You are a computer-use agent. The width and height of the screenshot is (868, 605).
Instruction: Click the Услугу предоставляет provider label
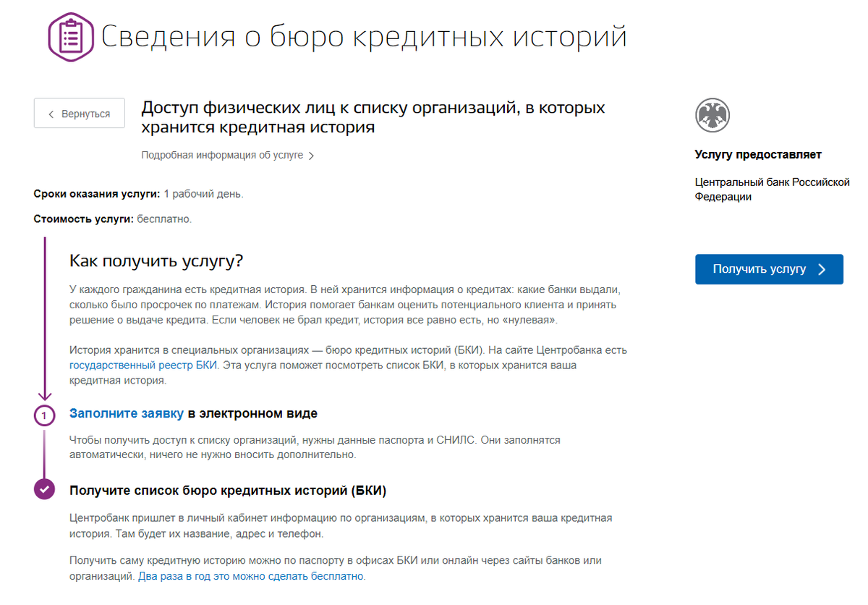(x=758, y=154)
